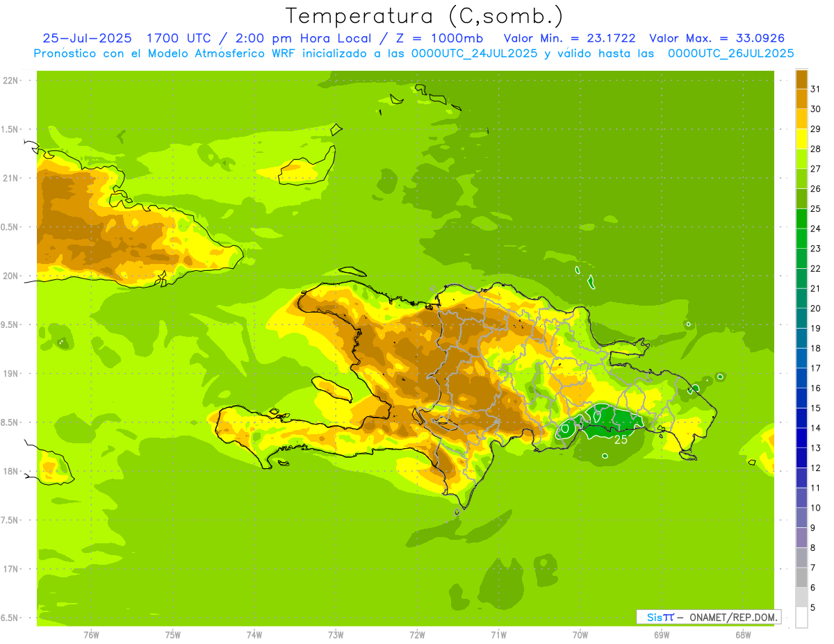Click the '23' legend value
834x644 pixels.
(x=816, y=249)
